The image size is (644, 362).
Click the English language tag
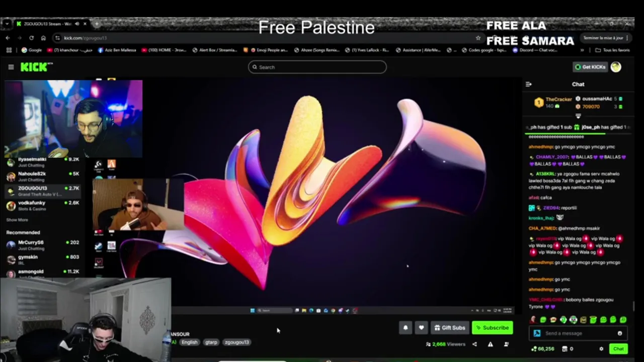pos(190,342)
